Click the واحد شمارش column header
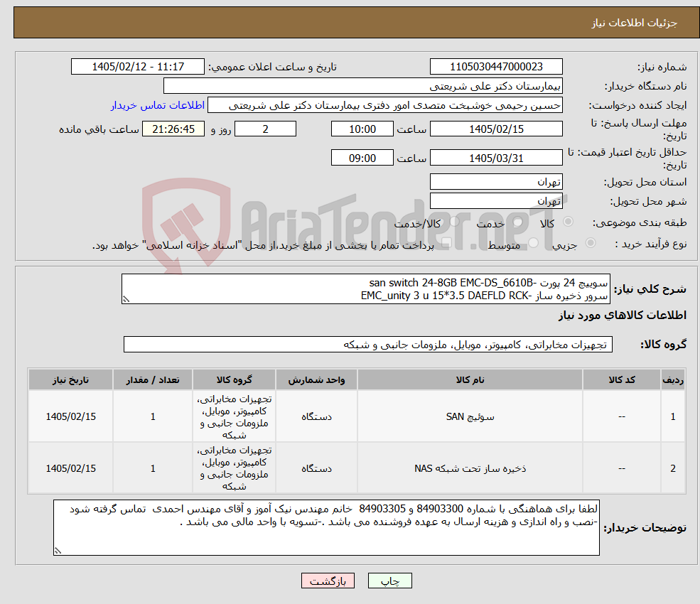 [316, 379]
